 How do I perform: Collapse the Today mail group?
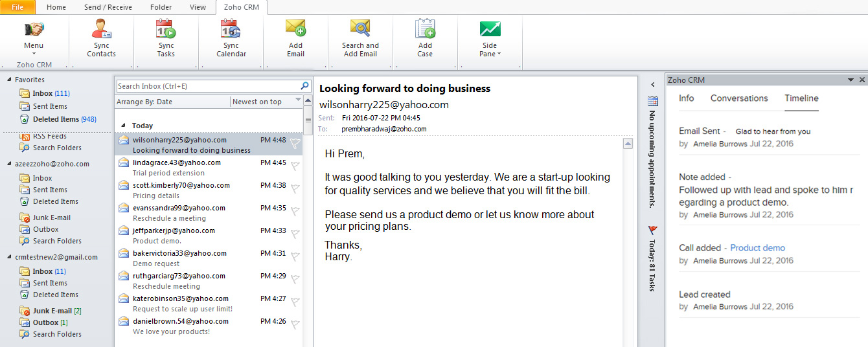point(122,126)
